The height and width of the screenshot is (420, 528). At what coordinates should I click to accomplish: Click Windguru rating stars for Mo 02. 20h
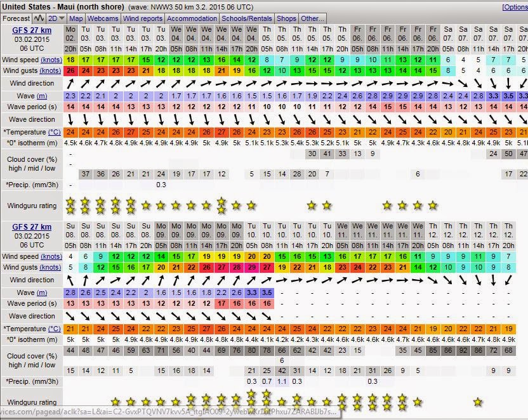coord(70,206)
